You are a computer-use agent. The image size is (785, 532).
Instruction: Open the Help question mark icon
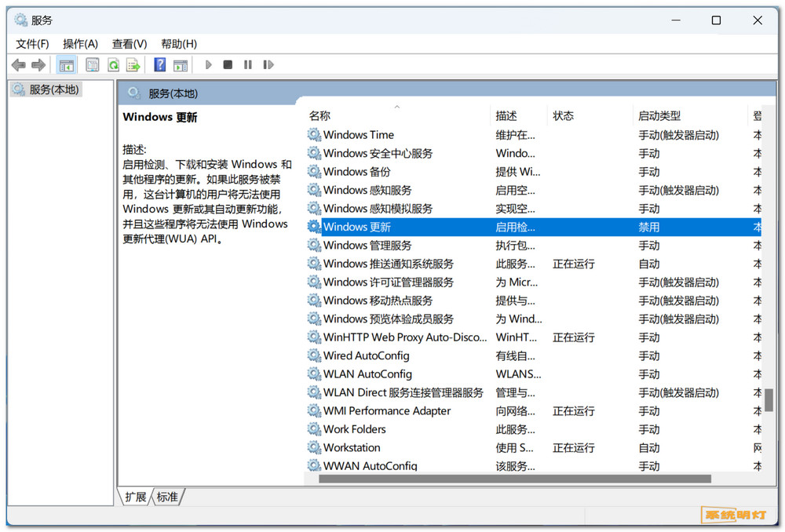click(x=159, y=64)
